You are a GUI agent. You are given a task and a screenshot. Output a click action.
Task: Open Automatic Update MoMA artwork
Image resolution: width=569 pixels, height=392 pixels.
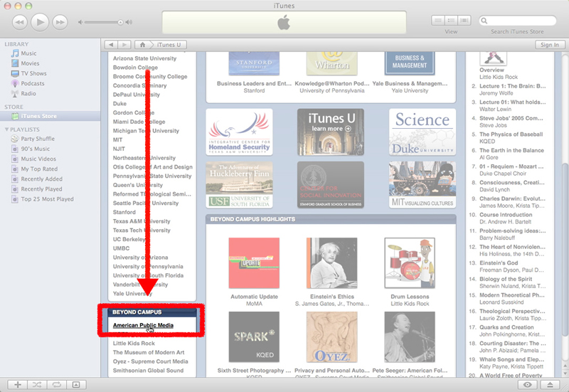254,263
